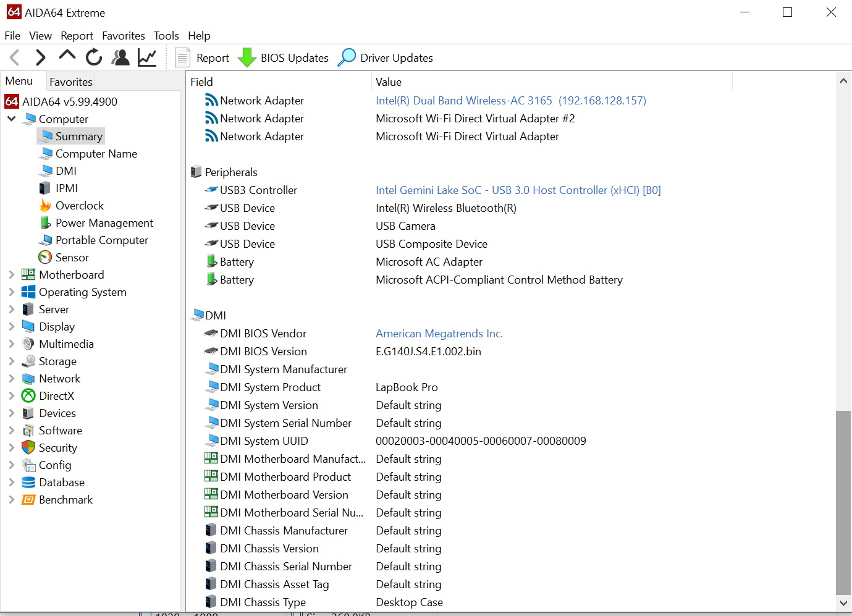Click the Peripherals section icon
The image size is (852, 616).
click(x=196, y=172)
